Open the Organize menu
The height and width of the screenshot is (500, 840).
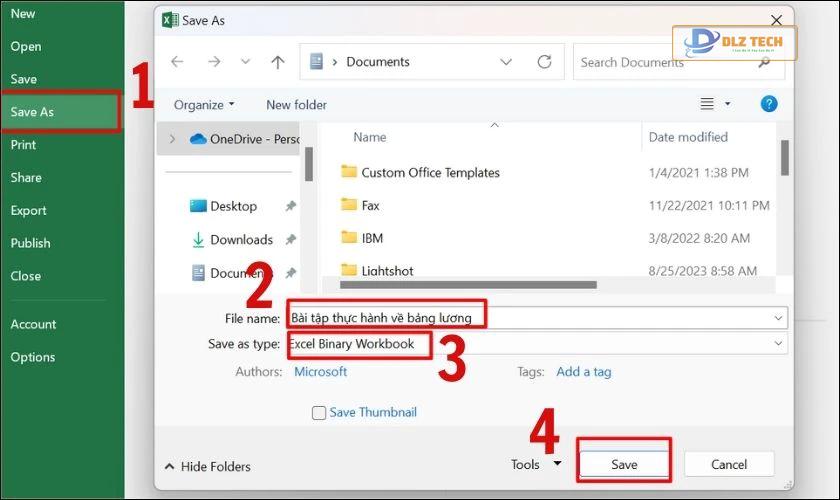204,105
